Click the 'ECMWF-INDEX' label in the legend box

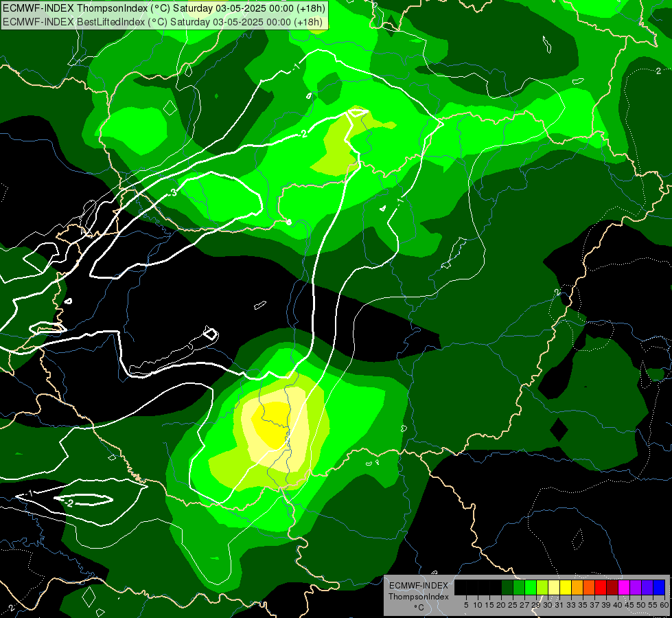(419, 586)
